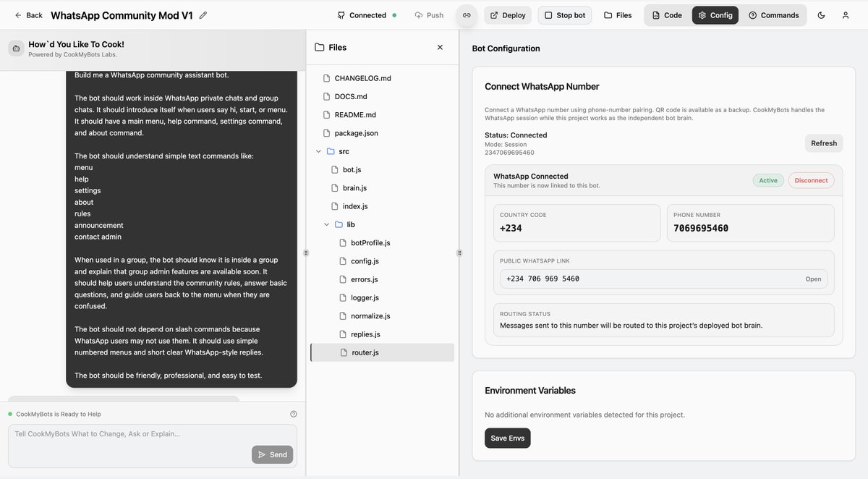Click the link chain icon button
The width and height of the screenshot is (868, 479).
pos(467,15)
